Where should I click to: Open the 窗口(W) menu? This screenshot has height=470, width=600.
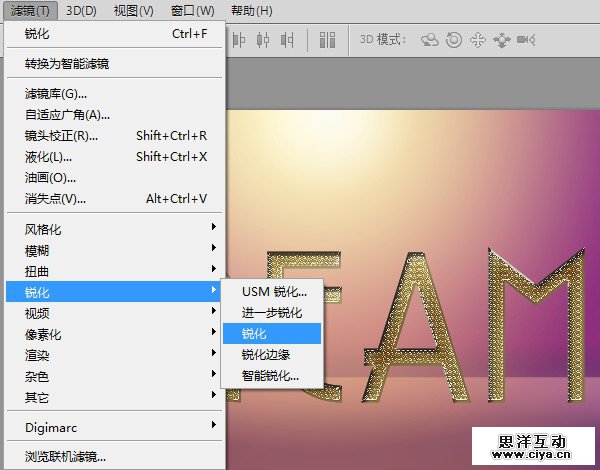pyautogui.click(x=192, y=11)
